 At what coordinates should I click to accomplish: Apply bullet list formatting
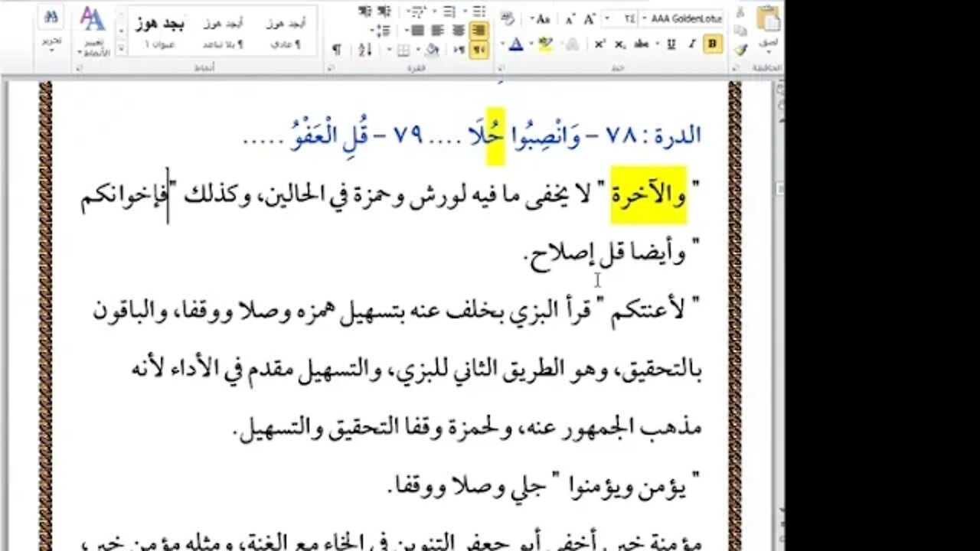pyautogui.click(x=479, y=11)
